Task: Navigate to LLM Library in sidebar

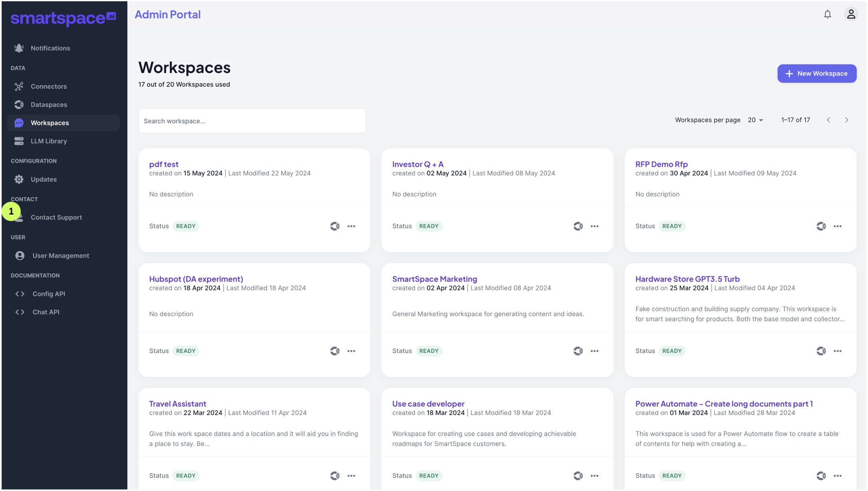Action: pos(49,141)
